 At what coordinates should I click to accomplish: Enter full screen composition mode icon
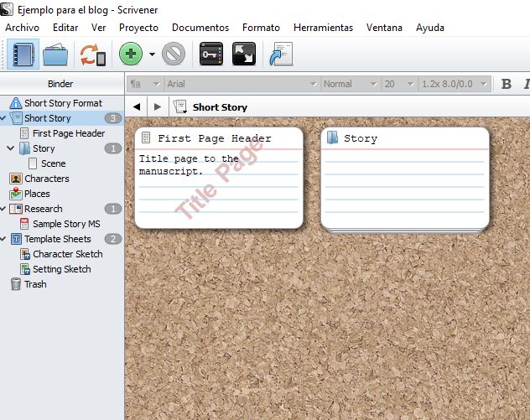click(x=244, y=54)
